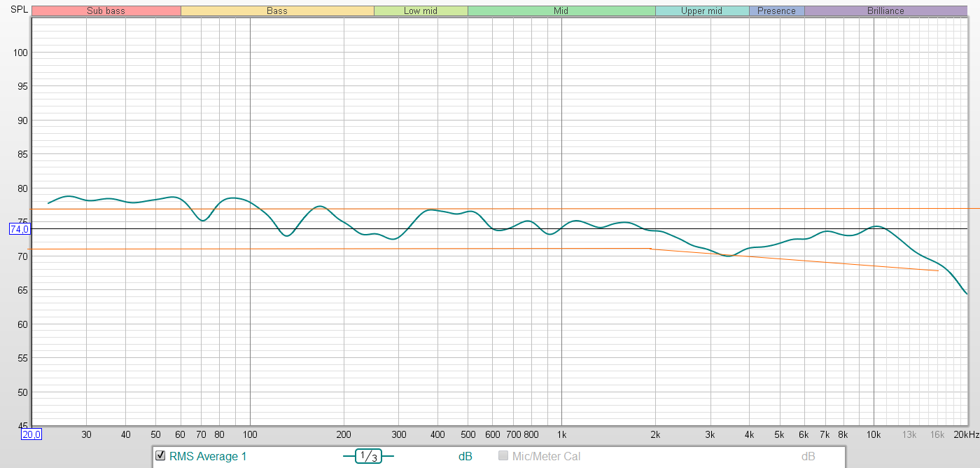The image size is (980, 468).
Task: Click the 10k frequency axis label
Action: coord(874,434)
